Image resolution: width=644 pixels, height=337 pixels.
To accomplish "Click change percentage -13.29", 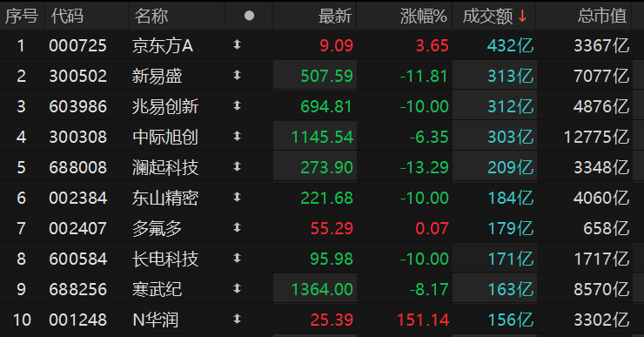I will 424,167.
